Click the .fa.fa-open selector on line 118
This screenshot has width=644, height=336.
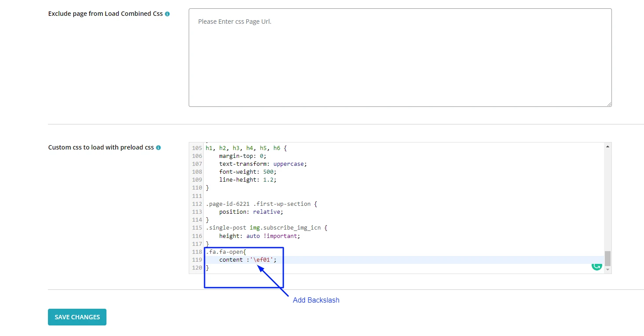[x=225, y=252]
